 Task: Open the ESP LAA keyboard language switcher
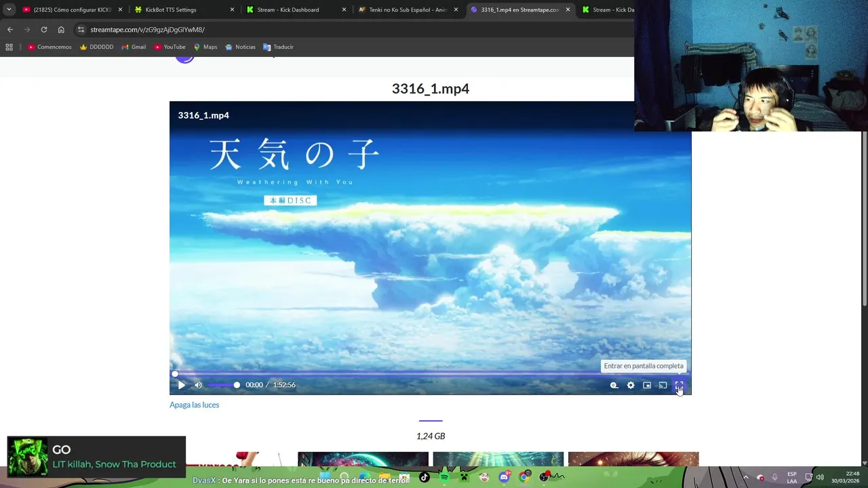(x=792, y=477)
